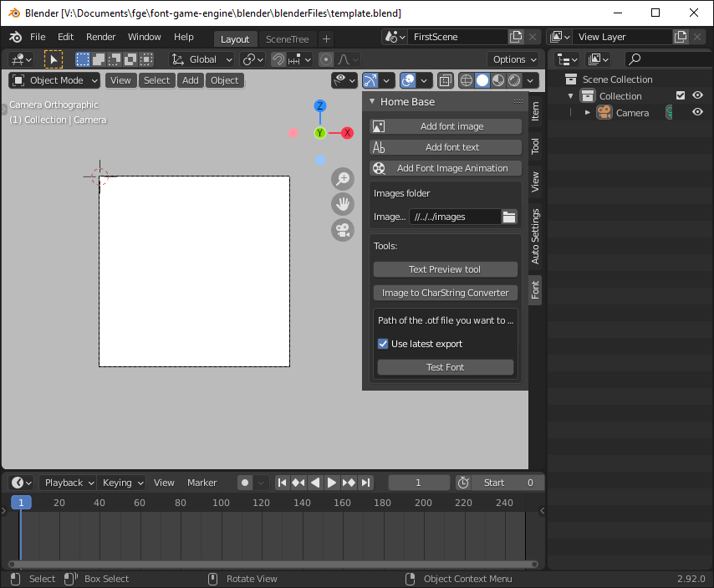The height and width of the screenshot is (588, 714).
Task: Open the Render menu
Action: [101, 37]
